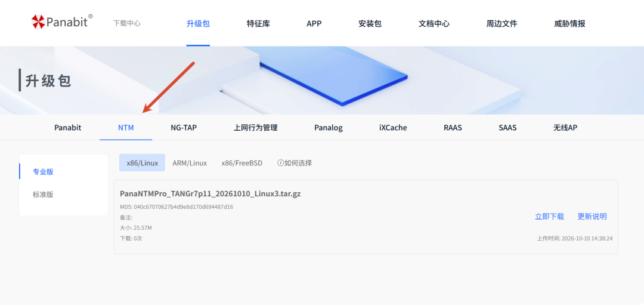Switch to the Panabit product tab
Viewport: 644px width, 305px height.
click(x=68, y=128)
